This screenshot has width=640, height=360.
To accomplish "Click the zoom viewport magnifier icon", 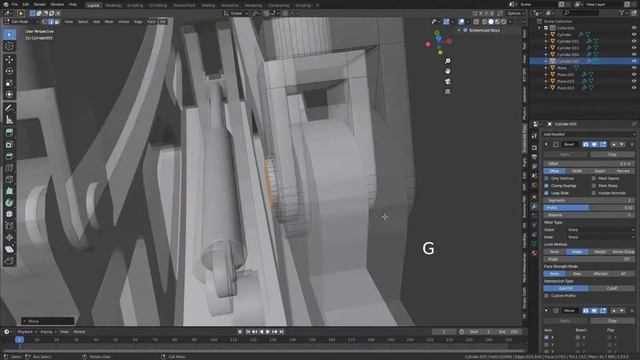I will pos(448,61).
